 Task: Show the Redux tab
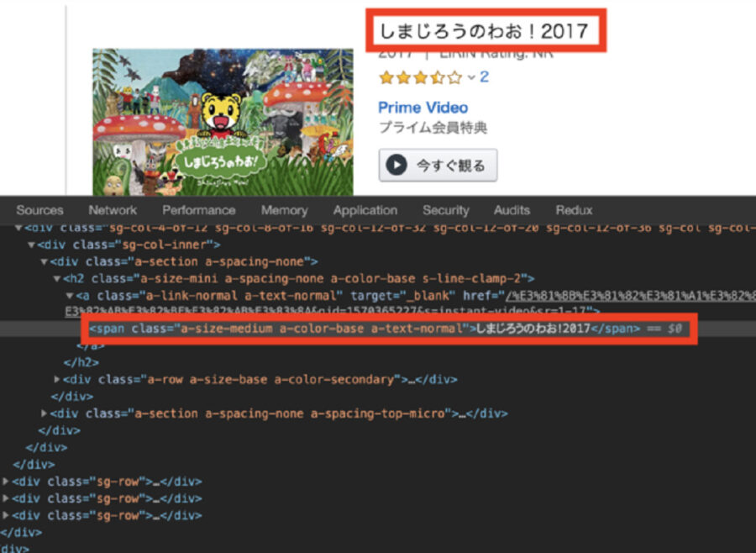click(x=574, y=210)
